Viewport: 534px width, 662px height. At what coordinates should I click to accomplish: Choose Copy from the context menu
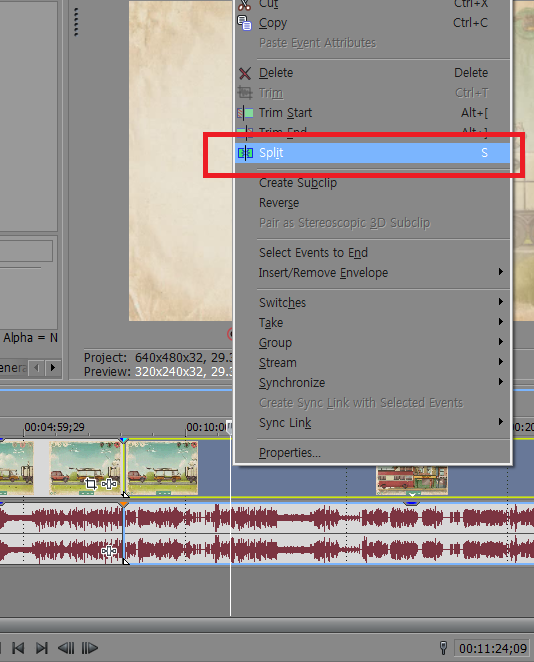[x=372, y=23]
